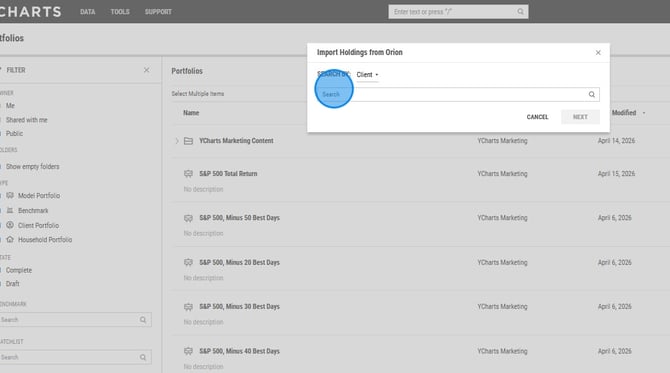Click the top search bar magnifier icon
Viewport: 670px width, 373px height.
tap(520, 12)
